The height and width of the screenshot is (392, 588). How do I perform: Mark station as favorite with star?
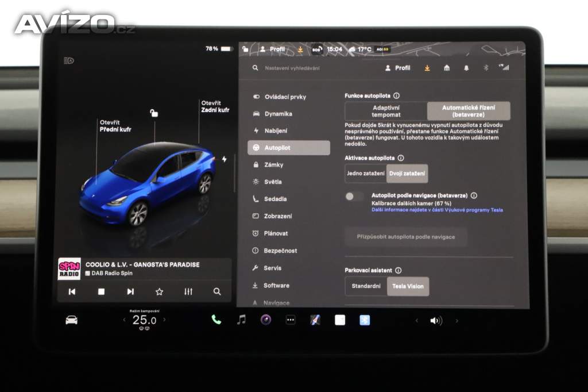click(159, 291)
